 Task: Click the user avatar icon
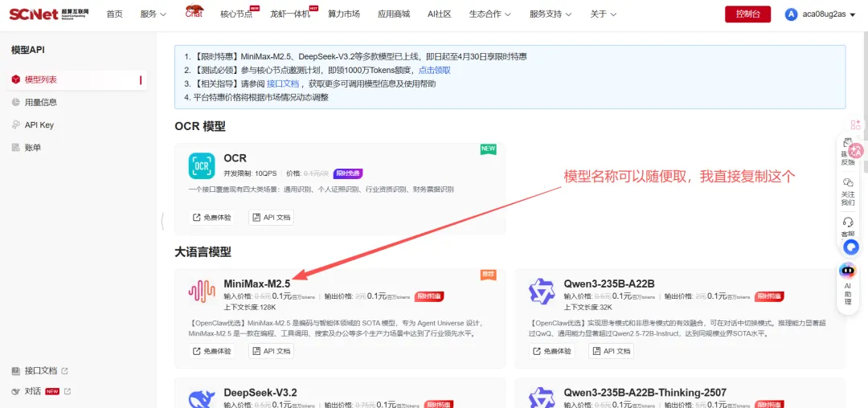tap(791, 14)
